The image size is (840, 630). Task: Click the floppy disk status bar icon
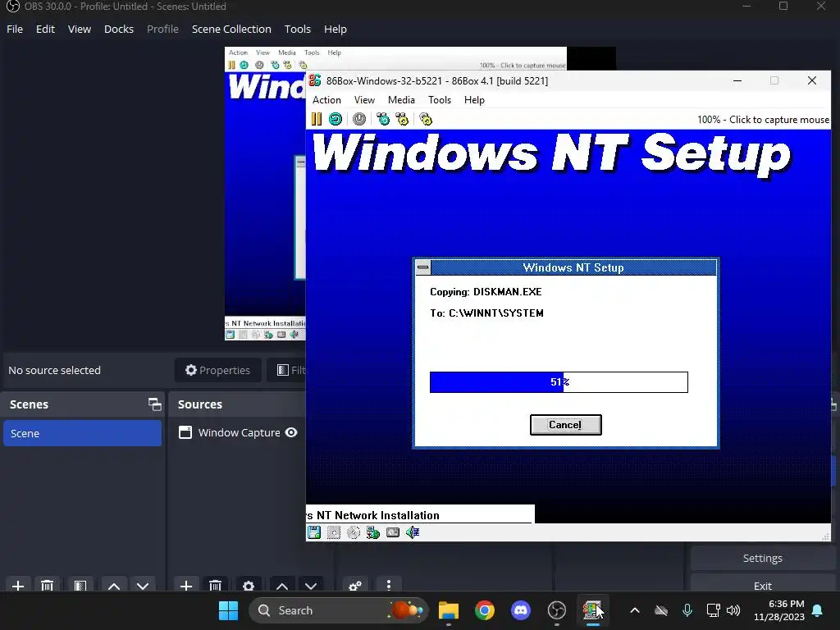tap(314, 532)
